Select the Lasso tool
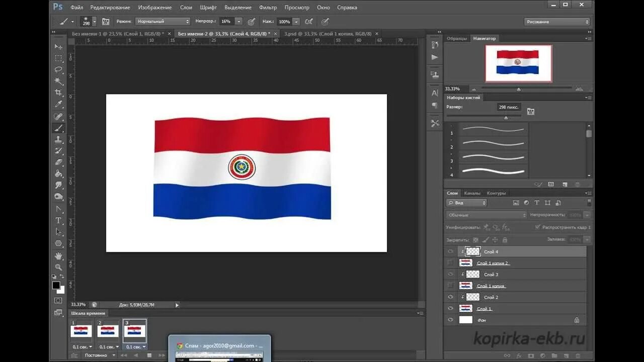The image size is (644, 362). pyautogui.click(x=58, y=69)
